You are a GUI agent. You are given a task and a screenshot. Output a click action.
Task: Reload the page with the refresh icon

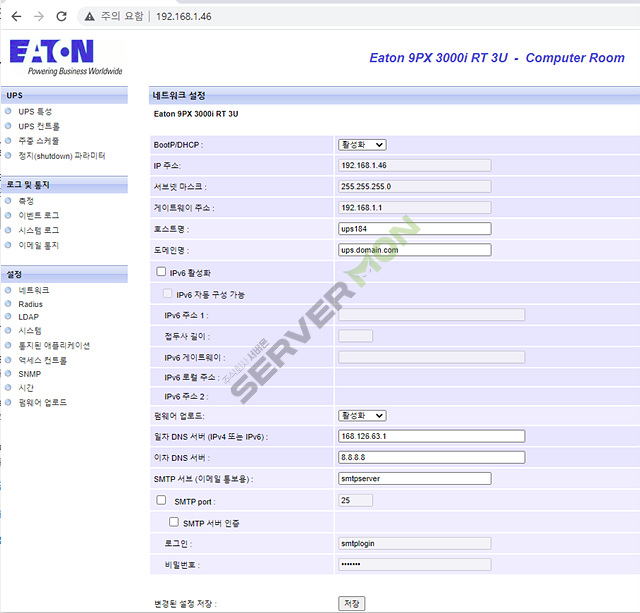pyautogui.click(x=62, y=16)
